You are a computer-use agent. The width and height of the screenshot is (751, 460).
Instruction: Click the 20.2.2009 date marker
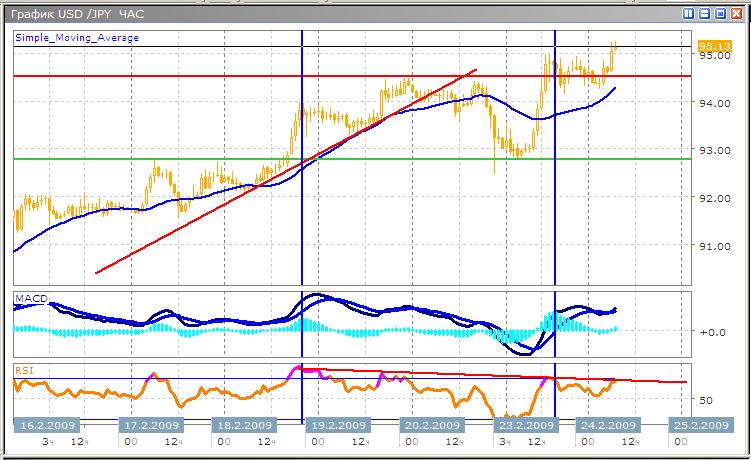point(432,424)
